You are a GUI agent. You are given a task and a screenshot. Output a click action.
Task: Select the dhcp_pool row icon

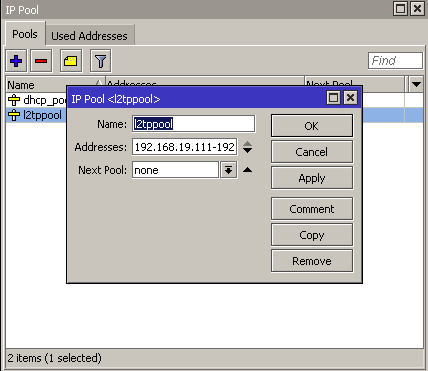[14, 100]
